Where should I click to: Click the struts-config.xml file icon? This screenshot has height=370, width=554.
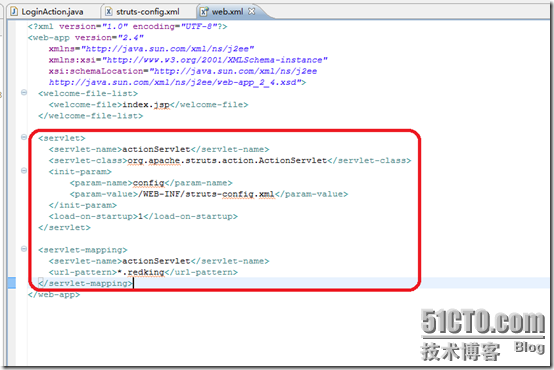pos(109,12)
